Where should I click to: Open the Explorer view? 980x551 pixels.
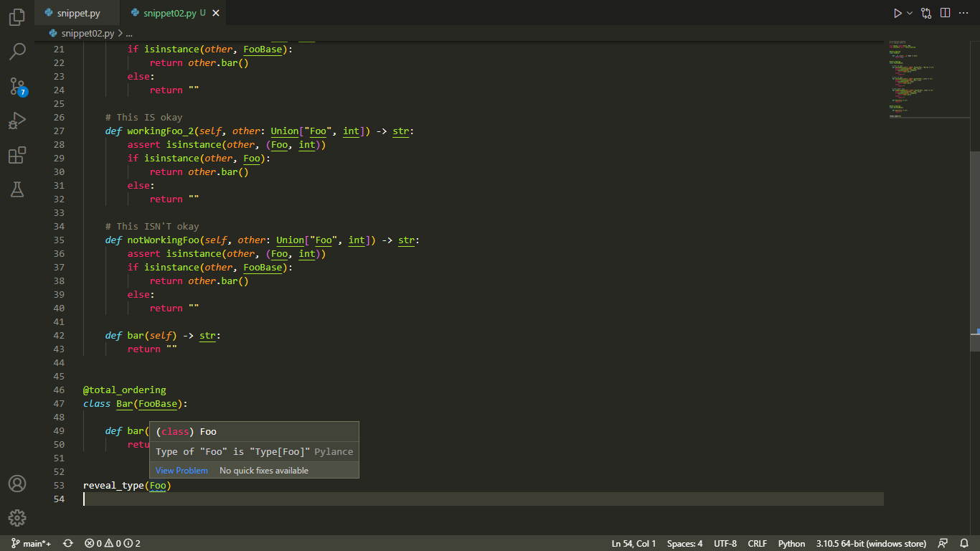[17, 17]
